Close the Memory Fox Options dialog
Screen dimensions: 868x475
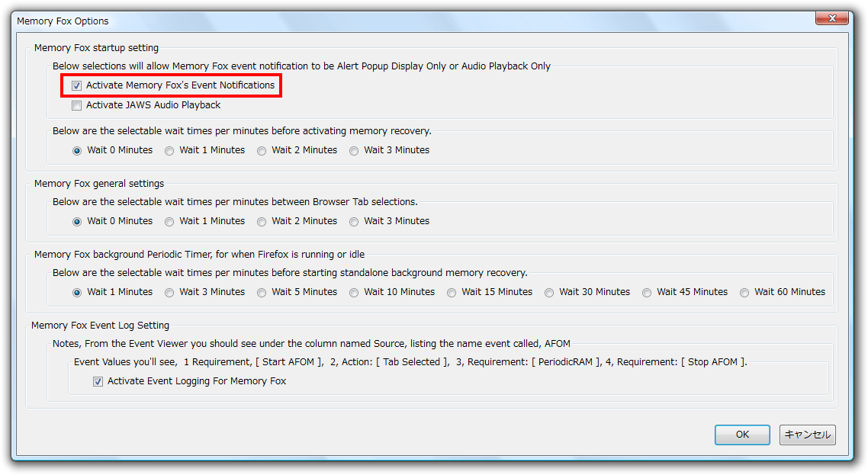click(832, 18)
